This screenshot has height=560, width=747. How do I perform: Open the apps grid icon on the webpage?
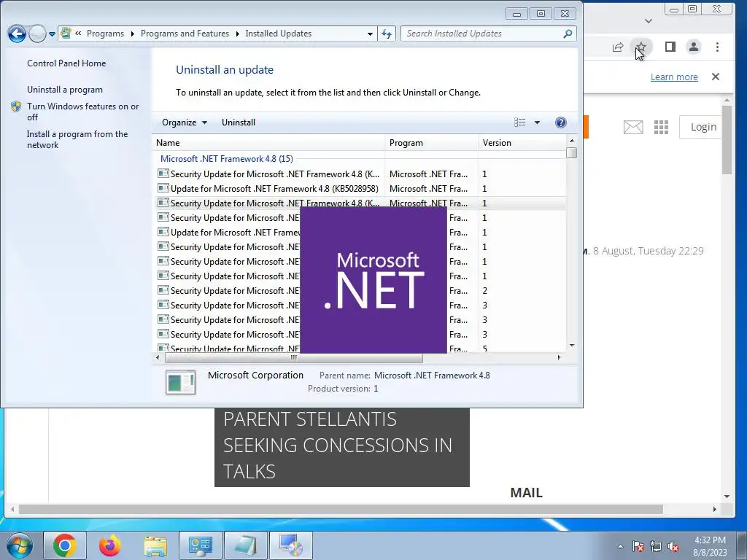click(x=661, y=127)
